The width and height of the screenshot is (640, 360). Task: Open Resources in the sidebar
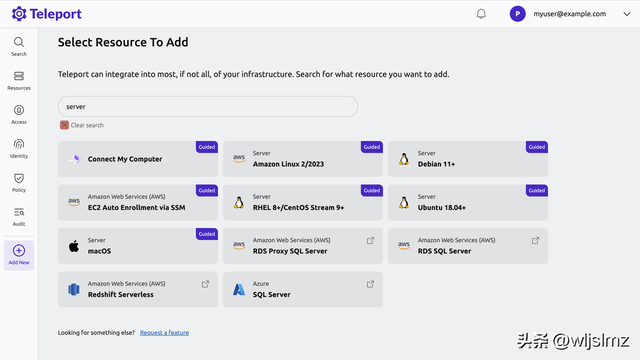point(19,80)
